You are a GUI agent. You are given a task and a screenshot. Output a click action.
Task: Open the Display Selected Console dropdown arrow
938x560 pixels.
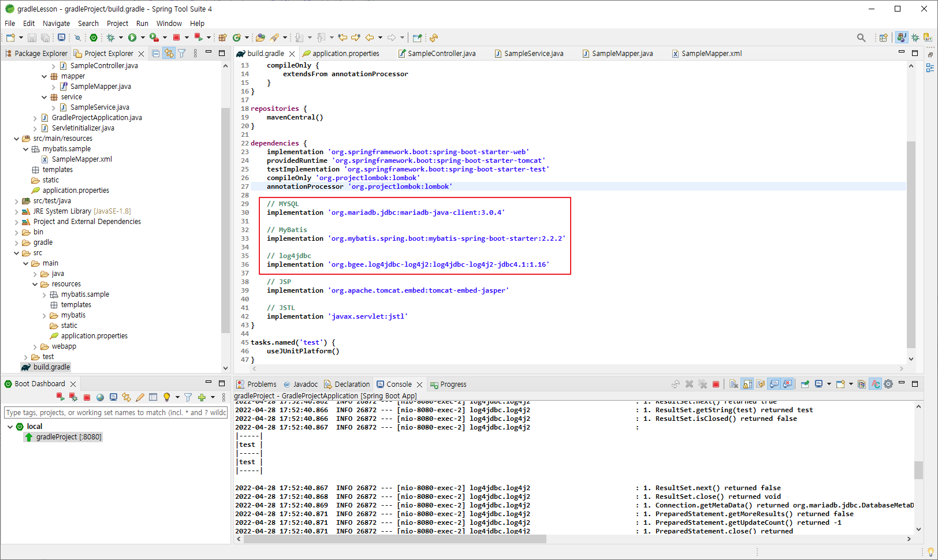click(829, 384)
